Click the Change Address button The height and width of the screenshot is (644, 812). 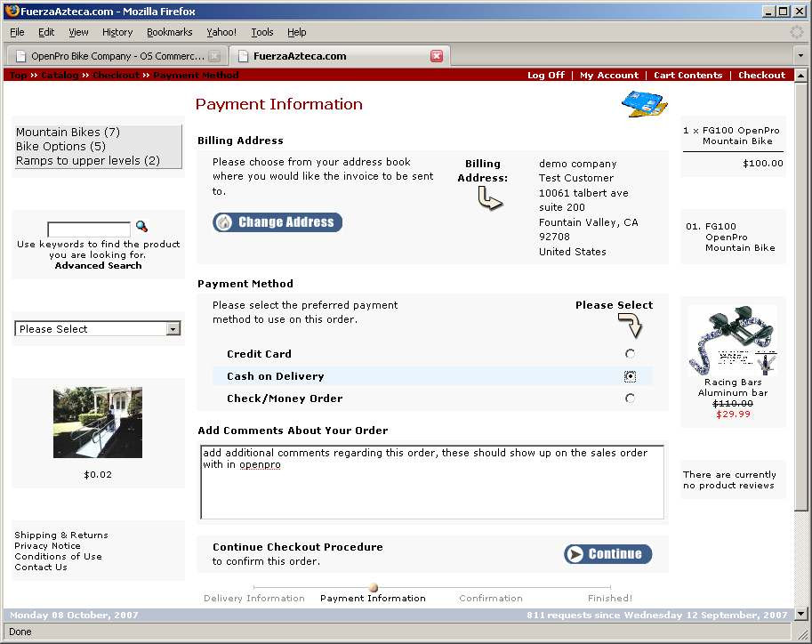pyautogui.click(x=277, y=222)
